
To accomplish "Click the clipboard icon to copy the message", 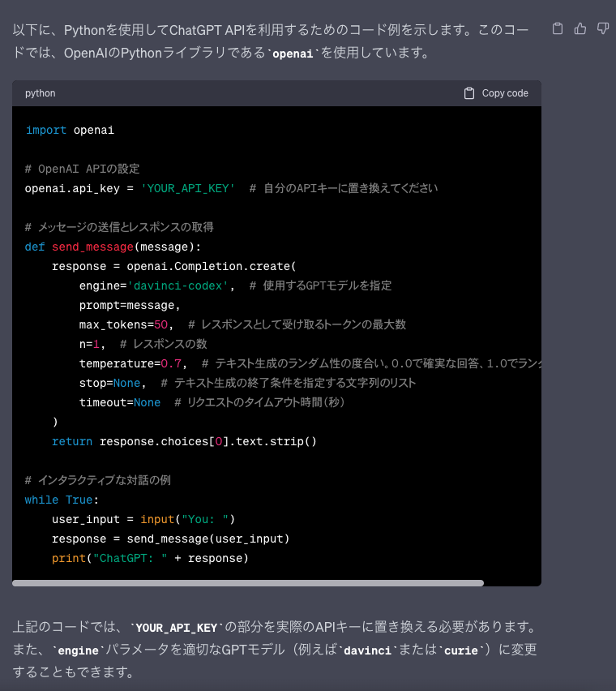I will (557, 29).
